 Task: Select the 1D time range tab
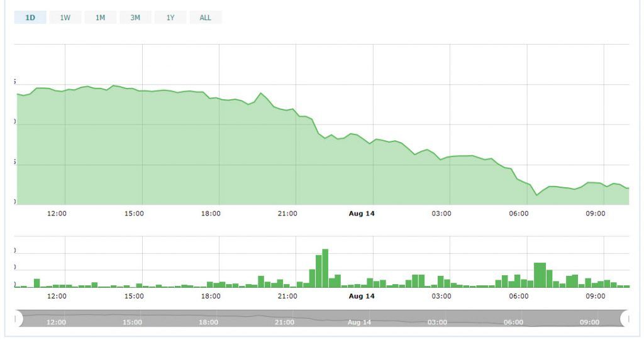coord(30,18)
